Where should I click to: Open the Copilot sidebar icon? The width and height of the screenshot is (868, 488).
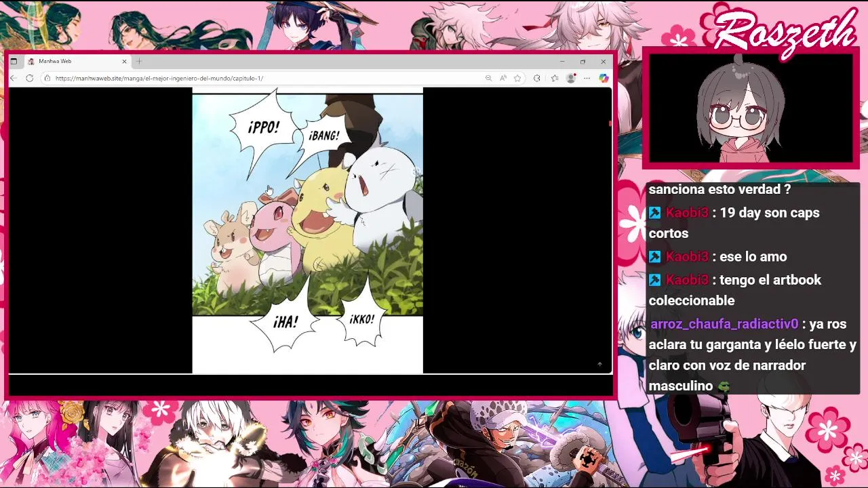pyautogui.click(x=604, y=78)
